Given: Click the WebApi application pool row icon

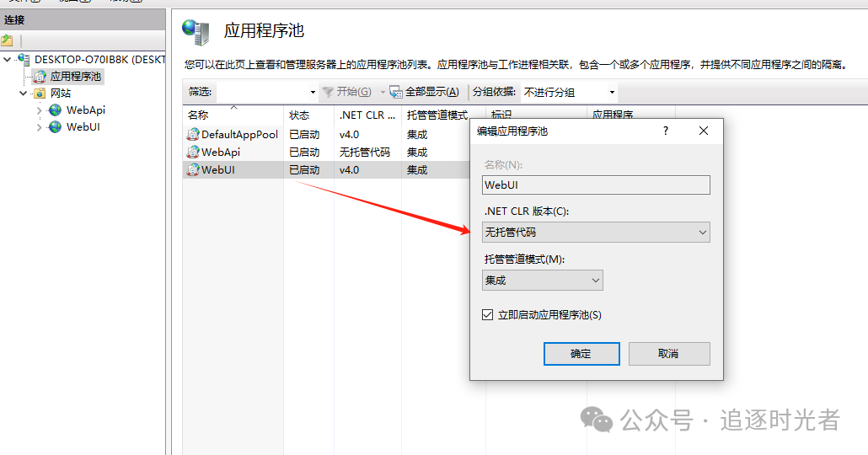Looking at the screenshot, I should 193,153.
